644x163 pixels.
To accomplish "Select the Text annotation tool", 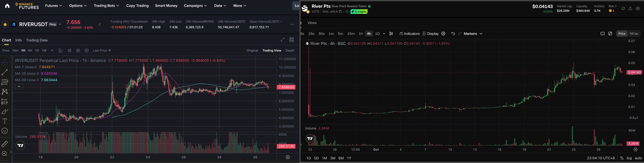I will click(5, 121).
